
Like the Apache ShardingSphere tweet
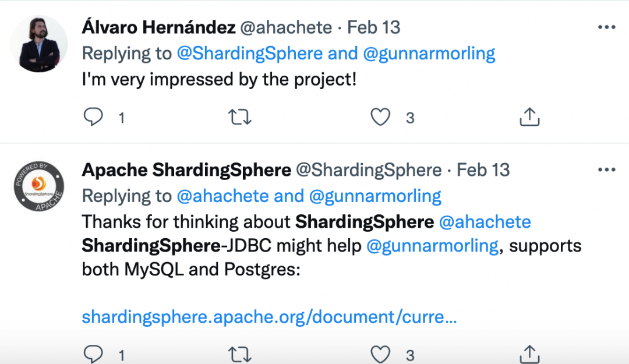tap(380, 353)
